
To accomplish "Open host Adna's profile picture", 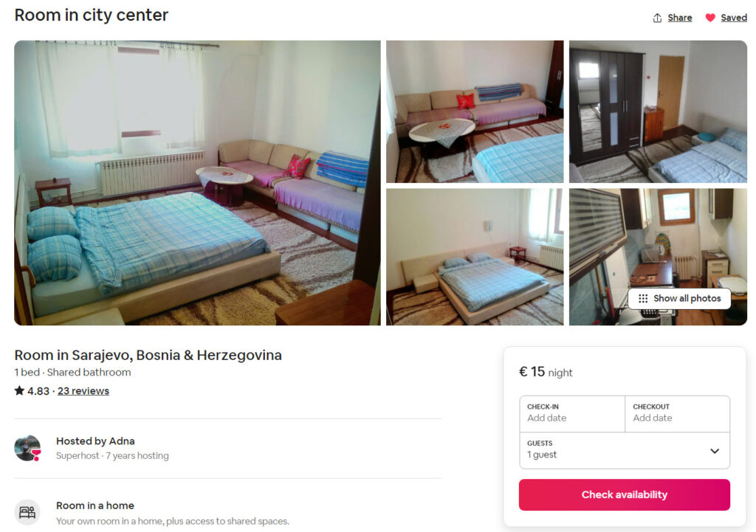I will (27, 448).
